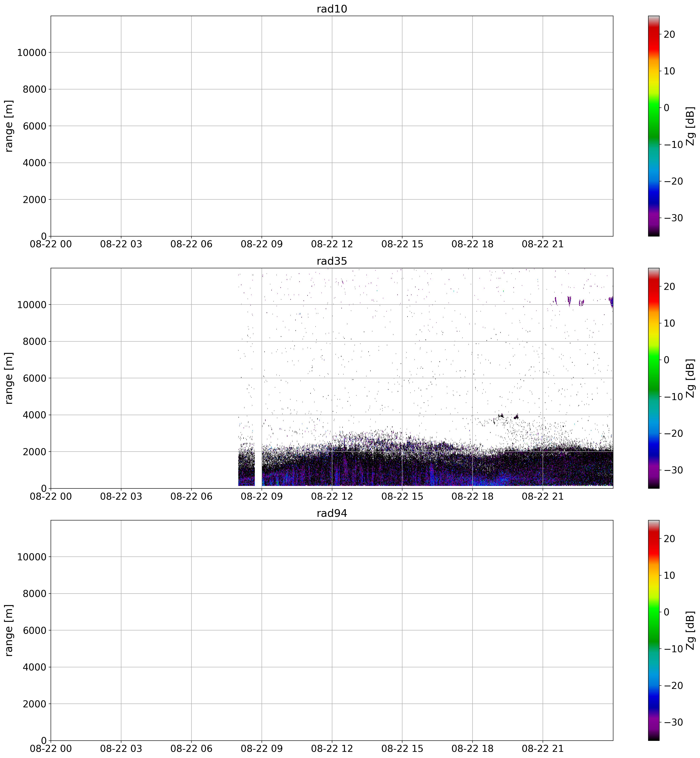Image resolution: width=700 pixels, height=758 pixels.
Task: Click the 'Zg [dB]' label beside rad10 colorbar
Action: [x=690, y=126]
